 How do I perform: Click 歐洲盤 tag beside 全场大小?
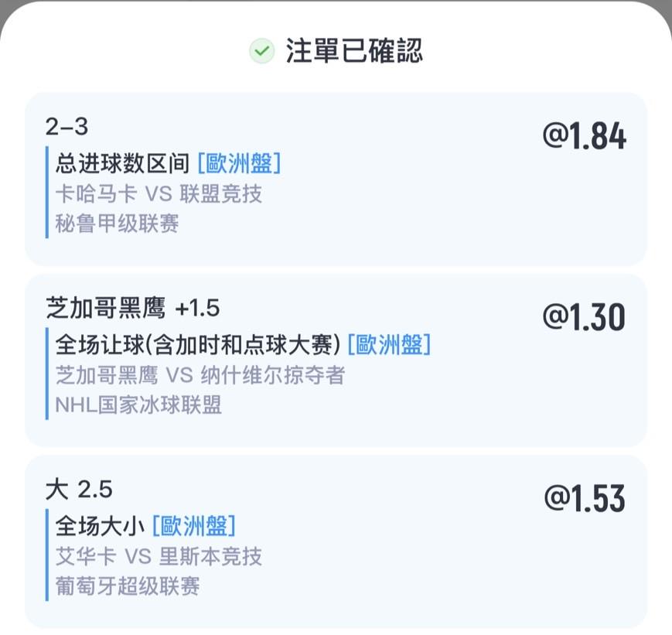[193, 526]
